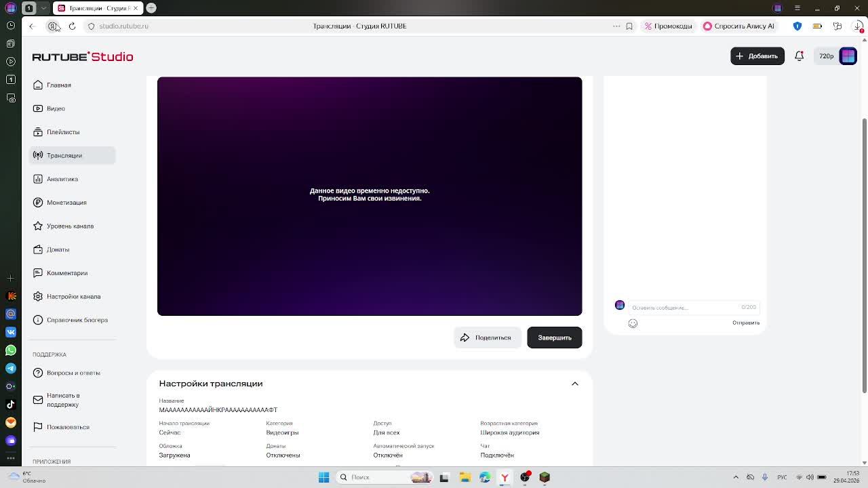Bookmark this page with the bookmark icon
868x488 pixels.
(629, 26)
